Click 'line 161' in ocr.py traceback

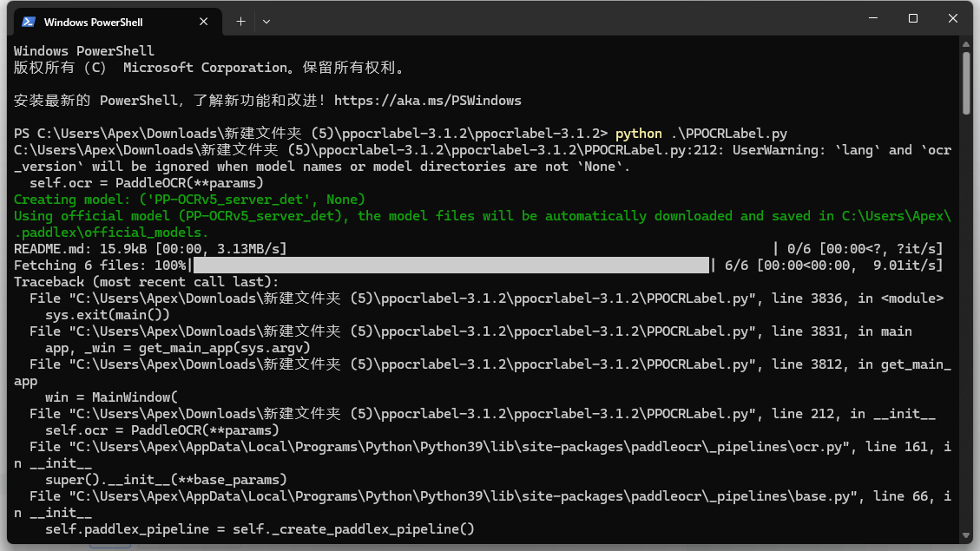point(897,447)
